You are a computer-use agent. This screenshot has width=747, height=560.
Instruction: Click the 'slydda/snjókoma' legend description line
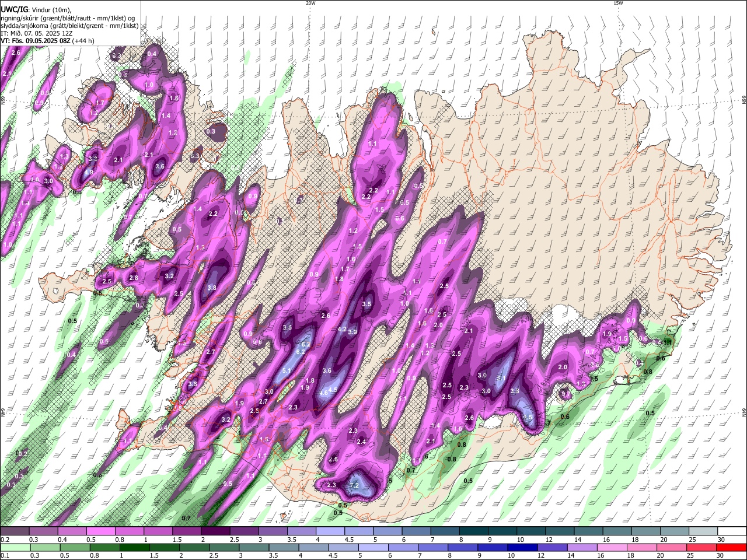[69, 26]
